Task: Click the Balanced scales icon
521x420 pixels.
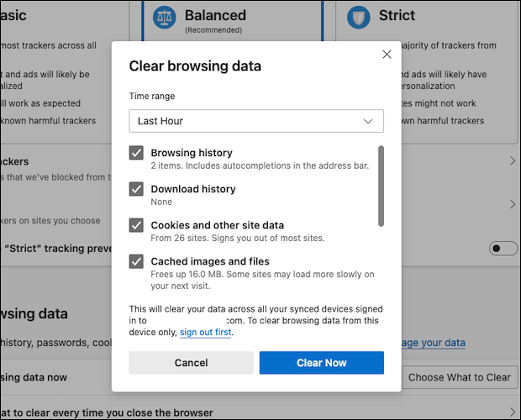Action: coord(165,18)
